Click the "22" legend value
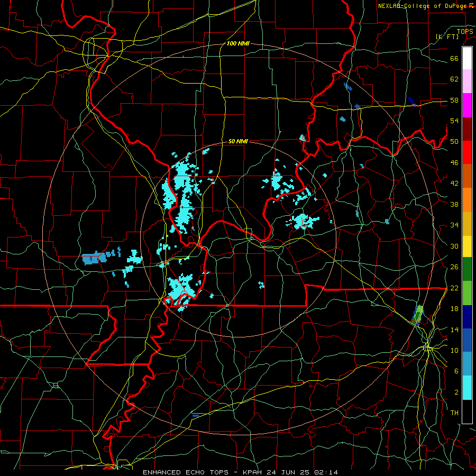The image size is (476, 476). click(x=454, y=288)
